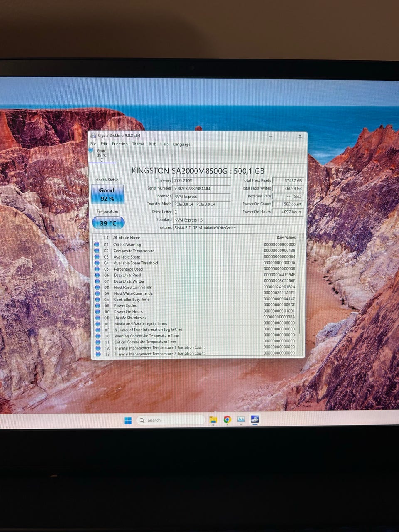Click the 39 °C temperature button

click(108, 223)
